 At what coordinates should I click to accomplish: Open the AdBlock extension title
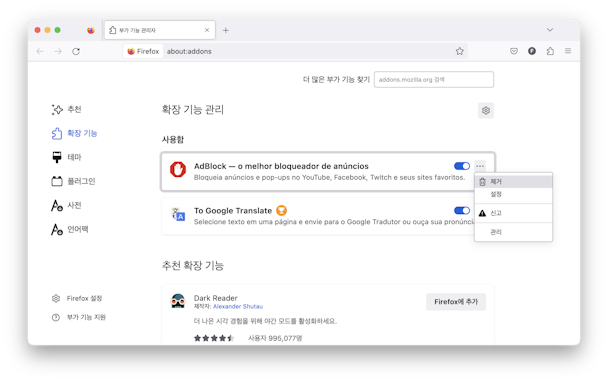[281, 166]
